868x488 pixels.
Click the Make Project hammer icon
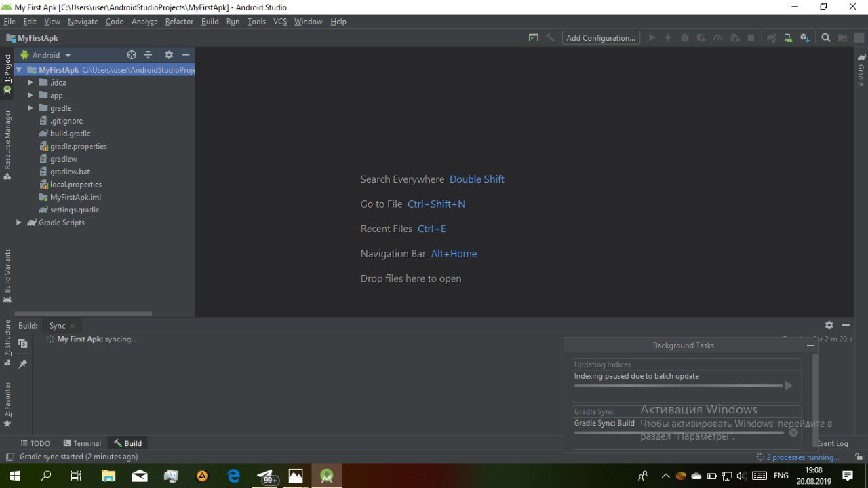pyautogui.click(x=550, y=38)
